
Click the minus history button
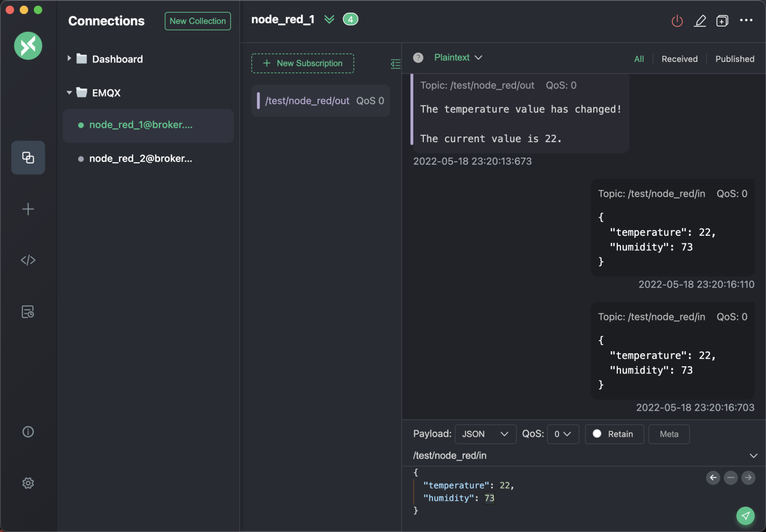(731, 478)
